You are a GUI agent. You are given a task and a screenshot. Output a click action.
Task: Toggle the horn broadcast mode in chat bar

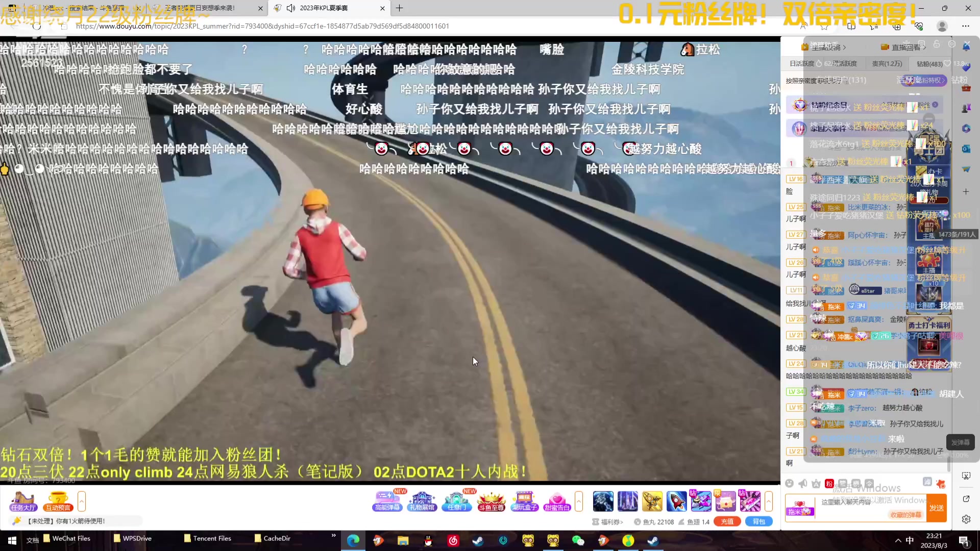pyautogui.click(x=803, y=483)
